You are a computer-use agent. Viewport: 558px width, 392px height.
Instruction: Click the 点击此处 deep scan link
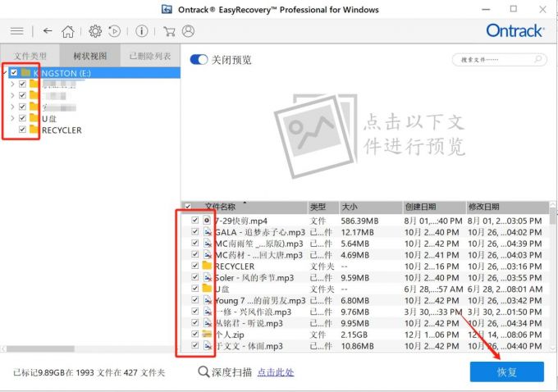pyautogui.click(x=276, y=372)
